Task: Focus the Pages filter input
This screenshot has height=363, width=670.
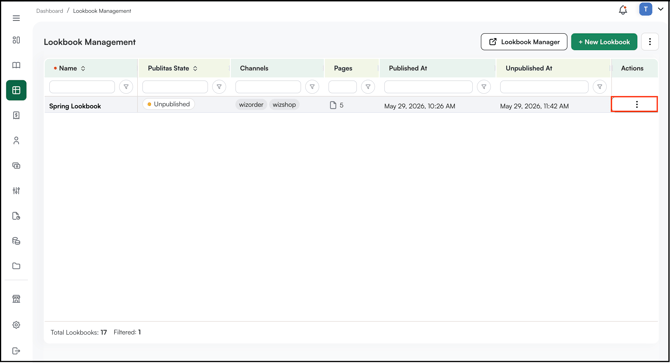Action: click(342, 87)
